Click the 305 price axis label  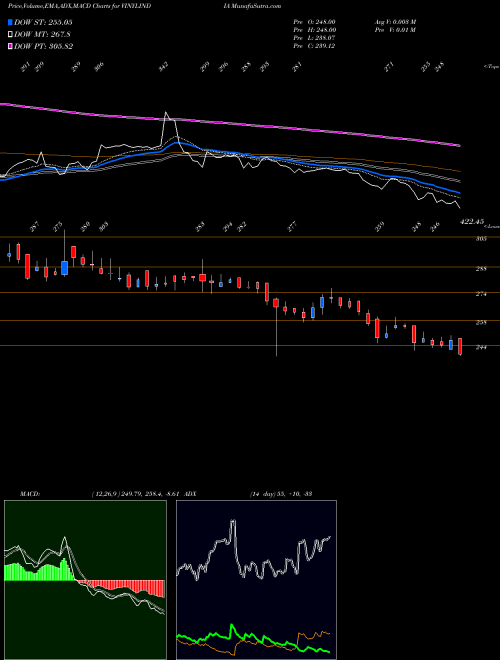(x=481, y=239)
